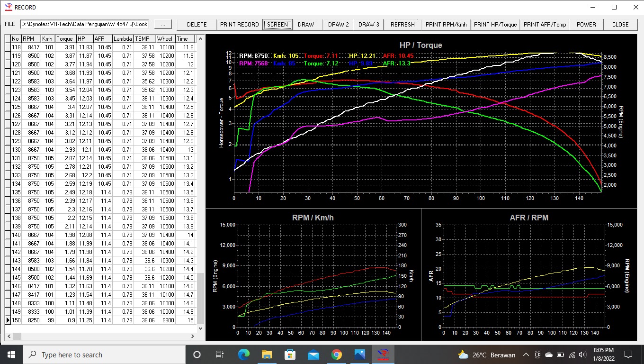Select row number 118 cell
This screenshot has height=364, width=644.
(x=16, y=47)
